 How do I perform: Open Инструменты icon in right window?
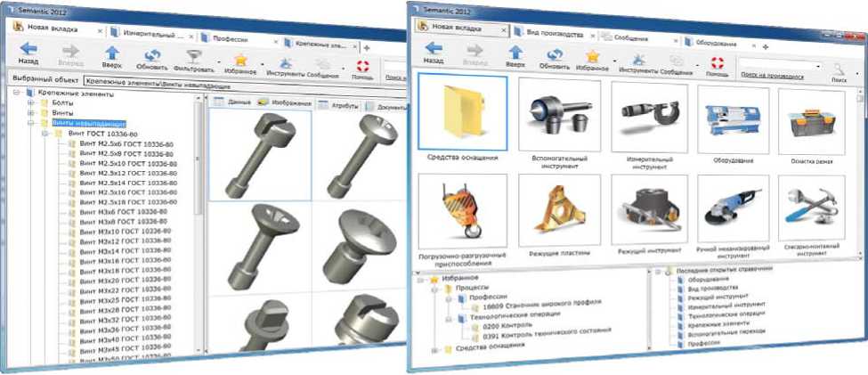click(638, 60)
